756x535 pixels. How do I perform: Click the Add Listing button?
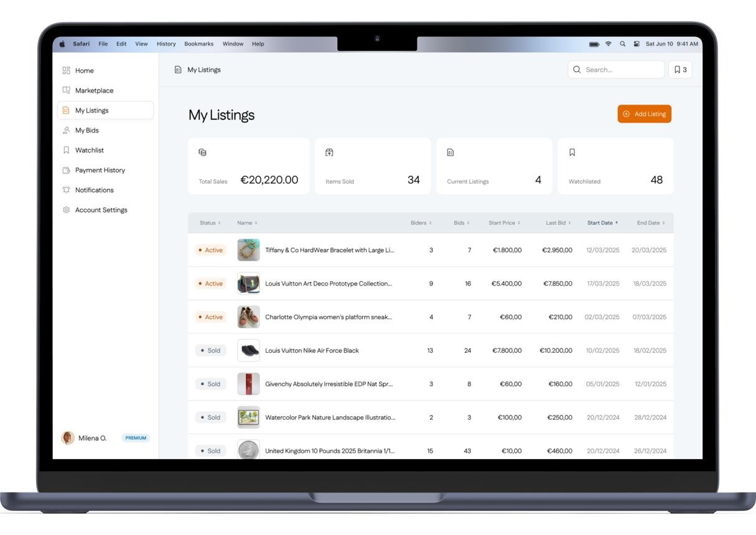(x=644, y=114)
